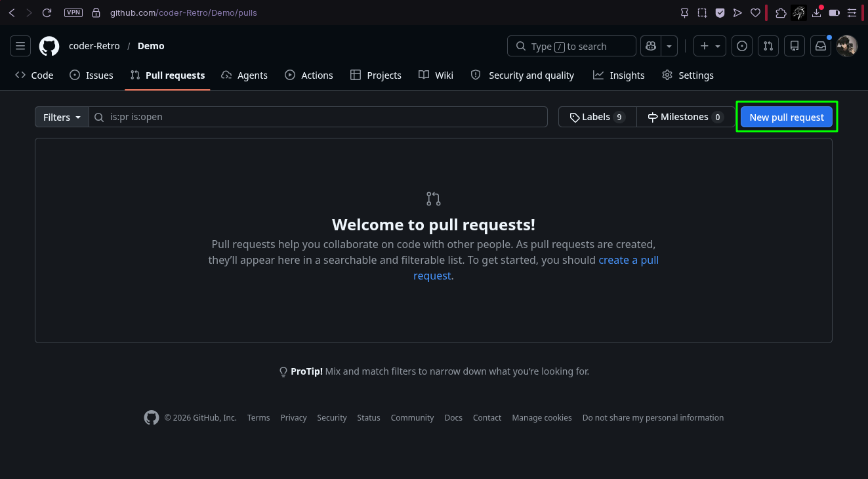Image resolution: width=868 pixels, height=479 pixels.
Task: Open pull requests icon in header
Action: click(x=768, y=46)
